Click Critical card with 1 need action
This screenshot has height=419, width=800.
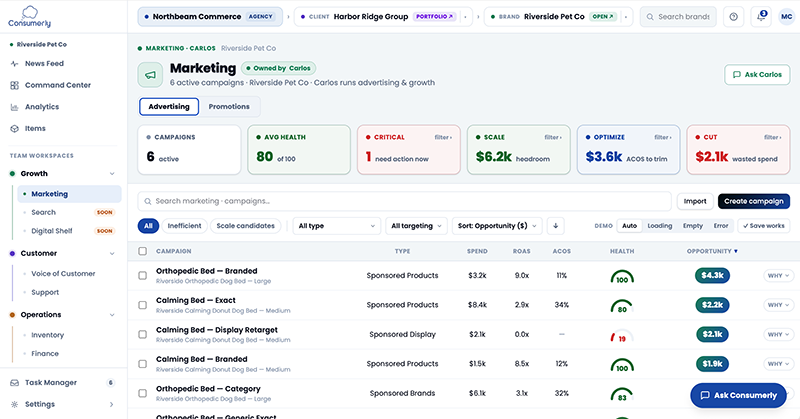tap(409, 150)
